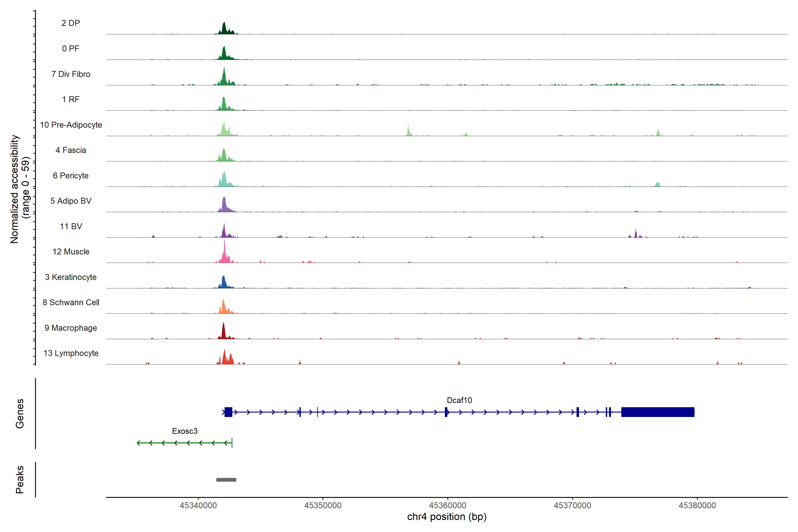
Task: Click the Peaks track title
Action: (x=20, y=479)
